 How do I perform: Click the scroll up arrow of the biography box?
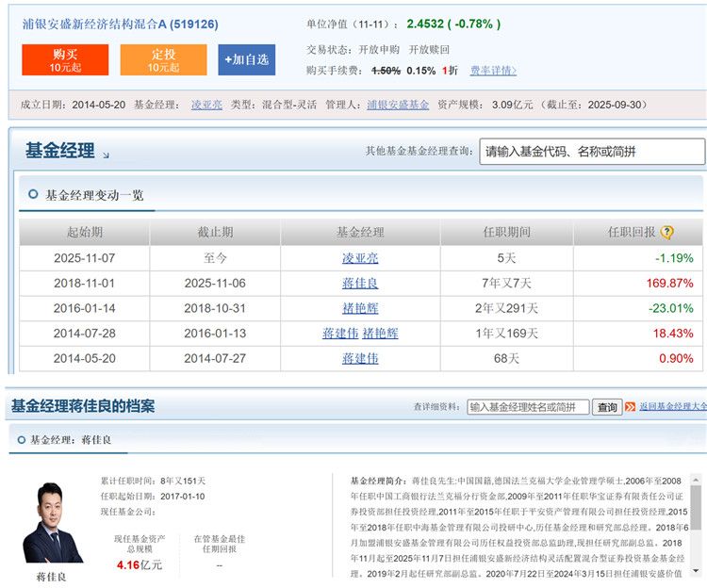(x=696, y=479)
